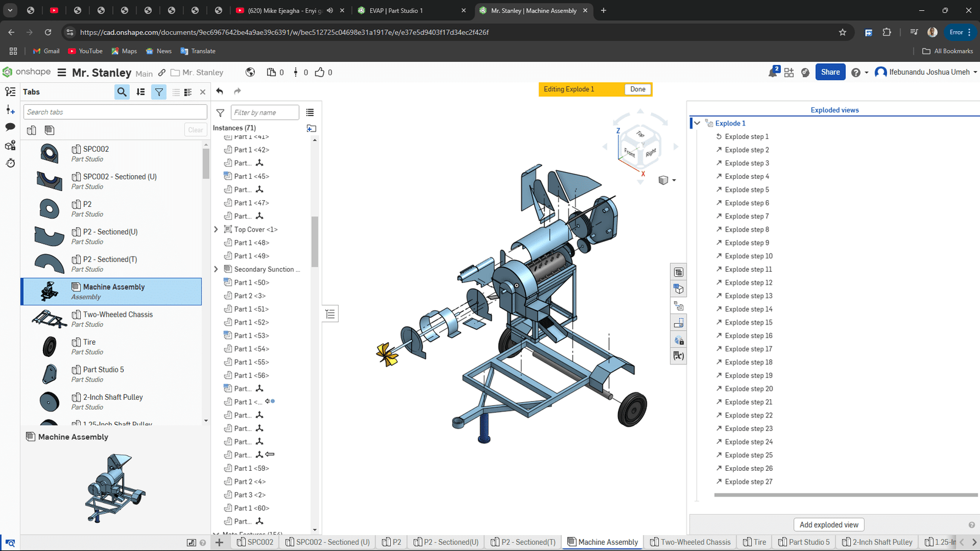Open the variable table icon
This screenshot has height=551, width=980.
pyautogui.click(x=678, y=356)
